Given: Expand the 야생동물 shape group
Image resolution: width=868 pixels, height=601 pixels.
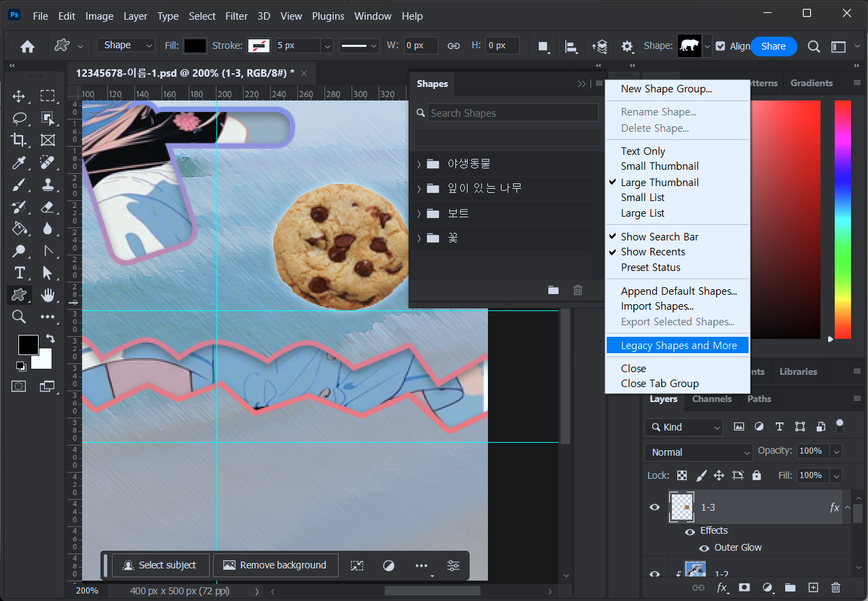Looking at the screenshot, I should (419, 164).
